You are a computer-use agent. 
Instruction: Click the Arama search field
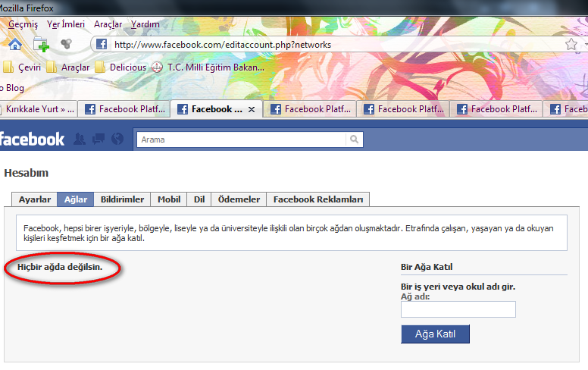[241, 140]
